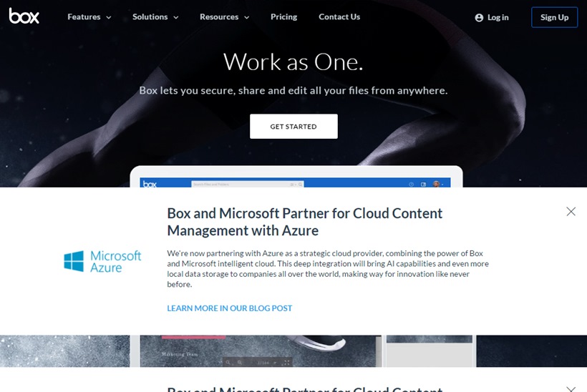Image resolution: width=587 pixels, height=392 pixels.
Task: Click the Log in link
Action: point(498,18)
